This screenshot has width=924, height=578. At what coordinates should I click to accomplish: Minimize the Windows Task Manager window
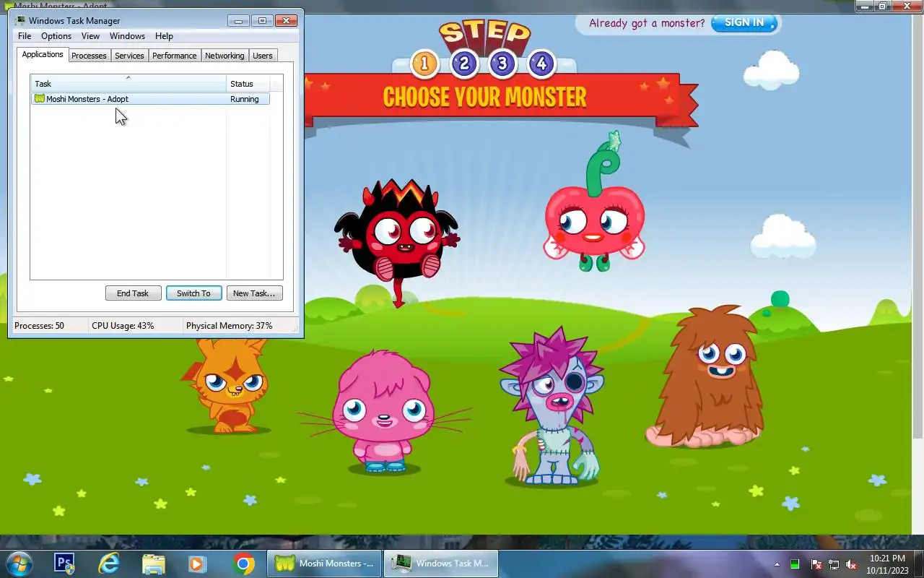coord(238,21)
